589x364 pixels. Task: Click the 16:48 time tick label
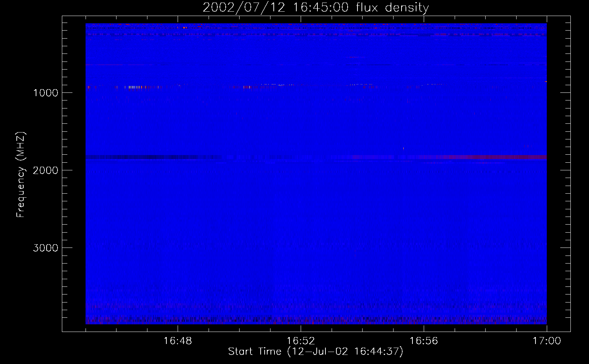[x=178, y=341]
